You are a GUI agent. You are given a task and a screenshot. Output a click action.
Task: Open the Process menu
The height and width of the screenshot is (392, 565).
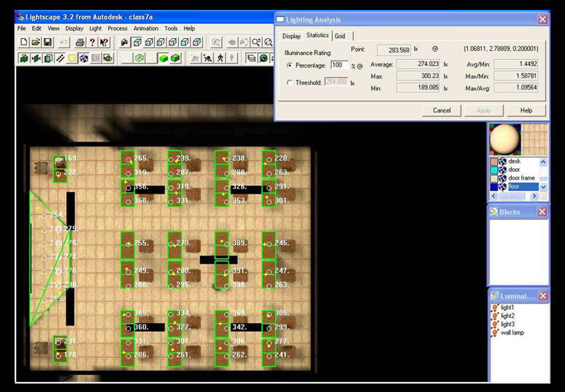pos(118,28)
